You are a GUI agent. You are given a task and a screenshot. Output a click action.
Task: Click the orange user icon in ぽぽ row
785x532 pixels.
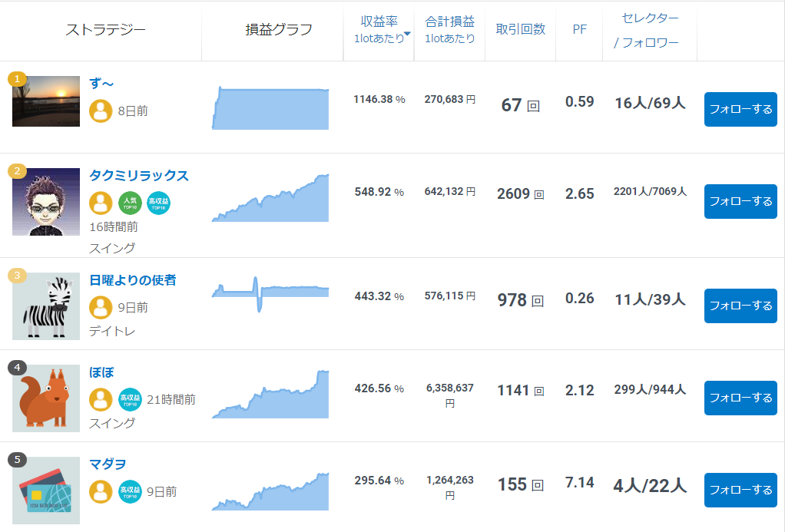pyautogui.click(x=101, y=399)
